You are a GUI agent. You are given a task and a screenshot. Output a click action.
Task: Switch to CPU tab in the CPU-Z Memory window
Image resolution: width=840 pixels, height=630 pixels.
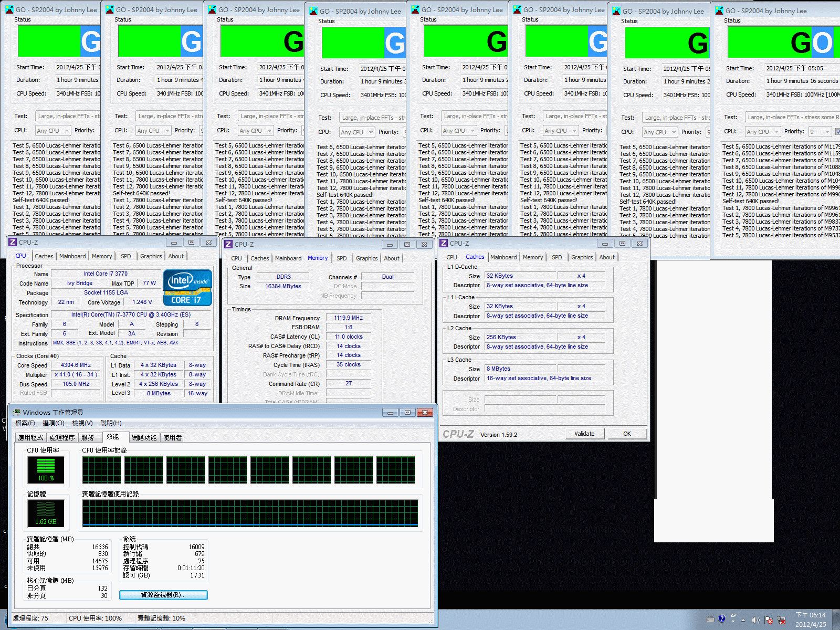pos(236,258)
